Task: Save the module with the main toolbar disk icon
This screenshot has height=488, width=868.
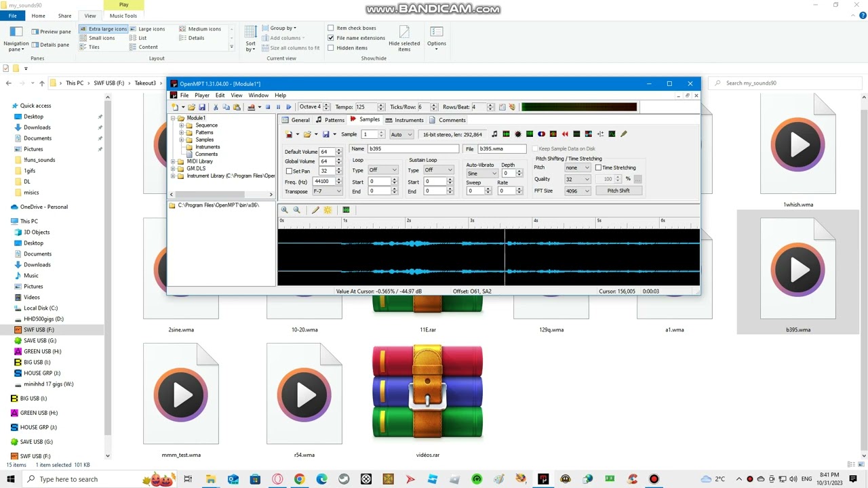Action: click(202, 107)
